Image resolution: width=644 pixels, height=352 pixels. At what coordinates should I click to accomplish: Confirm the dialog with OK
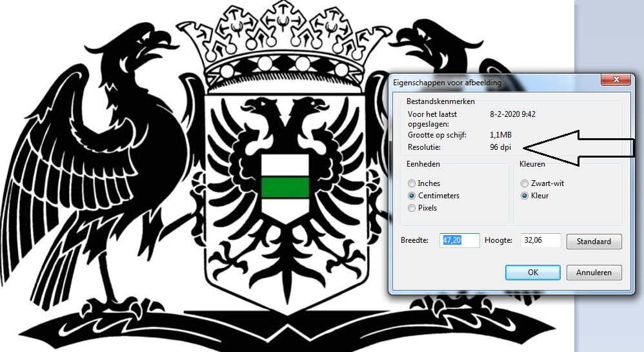[532, 273]
